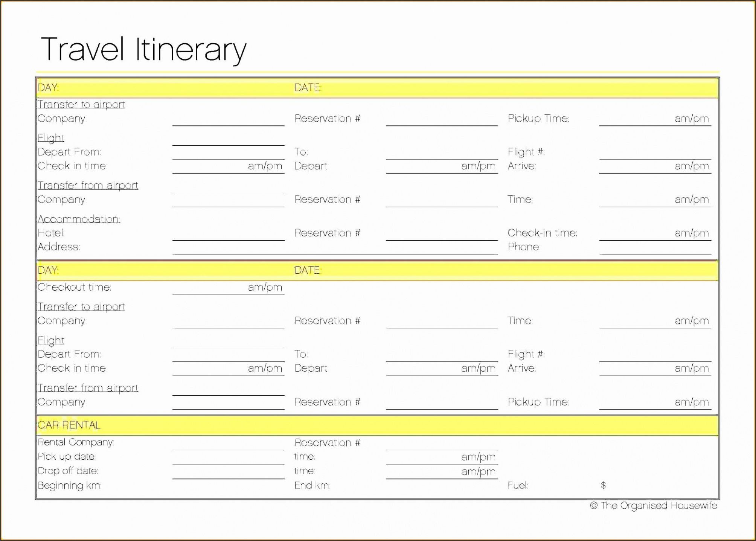Click the Depart From field first day

click(204, 149)
